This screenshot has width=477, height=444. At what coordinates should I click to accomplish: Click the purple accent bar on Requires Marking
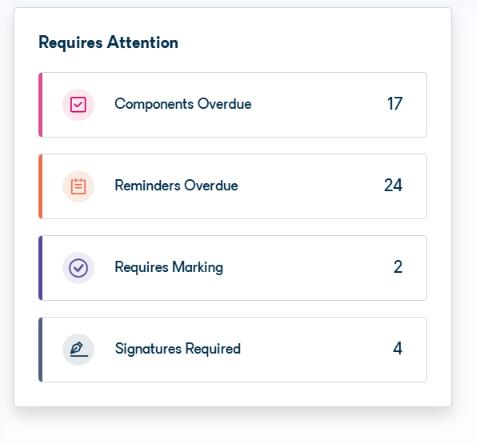(40, 268)
